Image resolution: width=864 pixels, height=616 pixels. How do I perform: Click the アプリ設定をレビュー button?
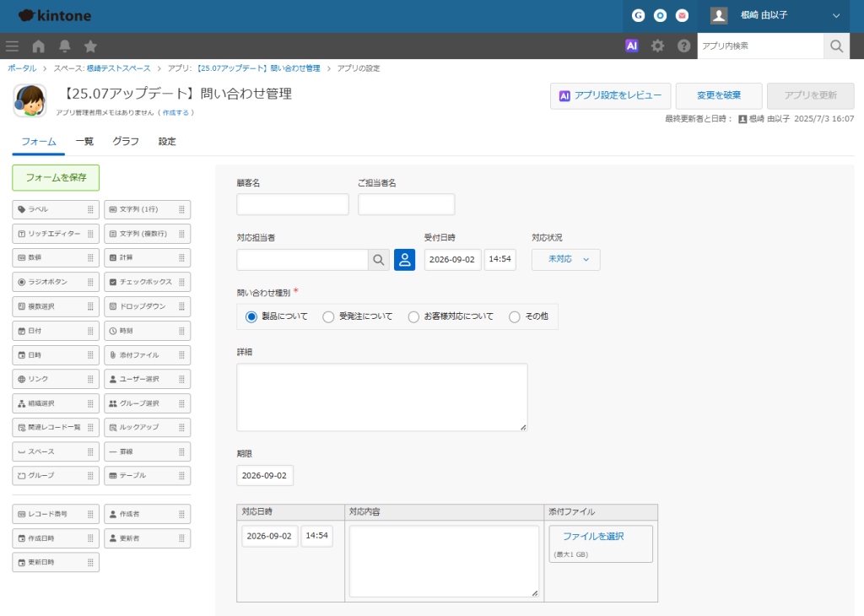[x=611, y=96]
